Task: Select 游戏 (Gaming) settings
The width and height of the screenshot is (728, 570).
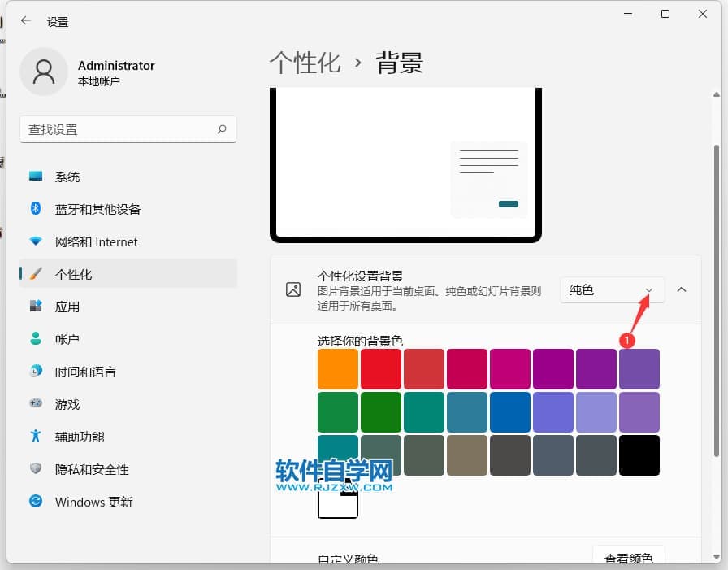Action: [67, 404]
